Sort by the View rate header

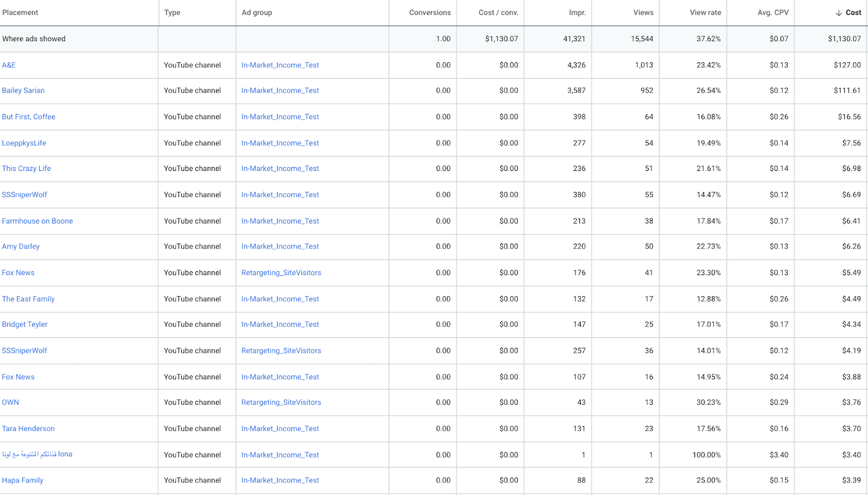(x=705, y=12)
